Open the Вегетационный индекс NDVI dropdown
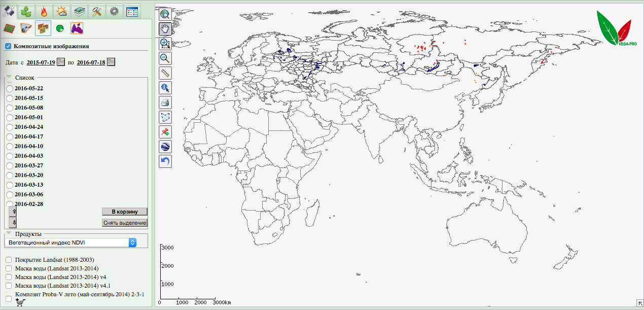This screenshot has height=310, width=644. pyautogui.click(x=70, y=243)
